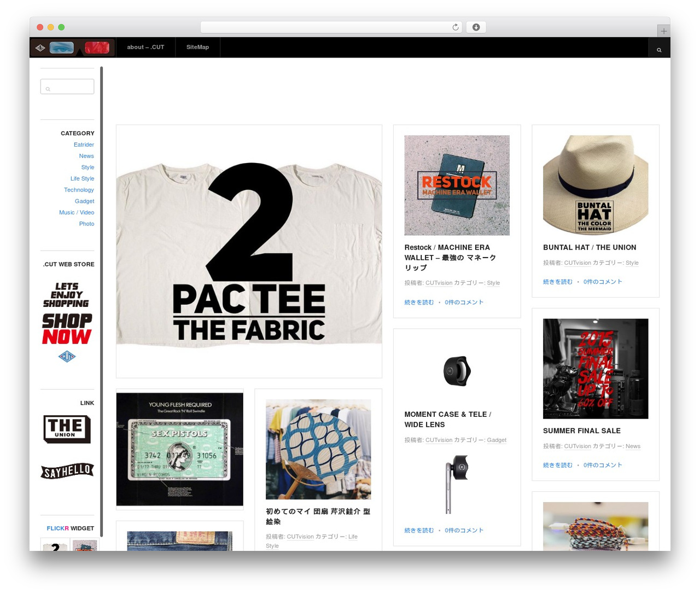Open THE UNION link logo
700x593 pixels.
[x=67, y=429]
